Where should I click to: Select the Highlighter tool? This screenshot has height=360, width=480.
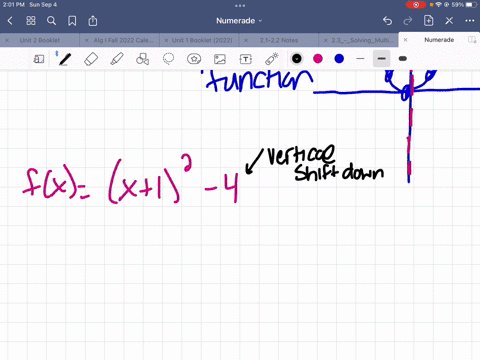[x=117, y=59]
